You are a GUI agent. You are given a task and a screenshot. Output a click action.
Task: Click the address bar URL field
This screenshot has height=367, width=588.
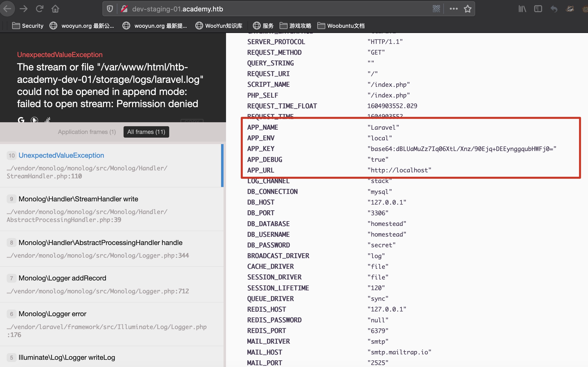click(273, 9)
